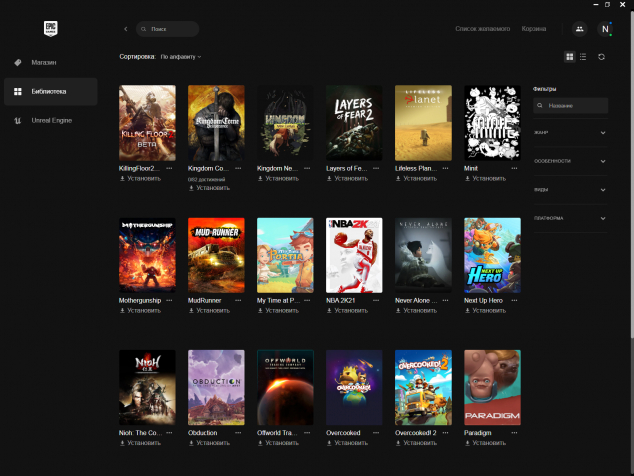The image size is (634, 476).
Task: Open options menu for Minit
Action: pos(514,168)
